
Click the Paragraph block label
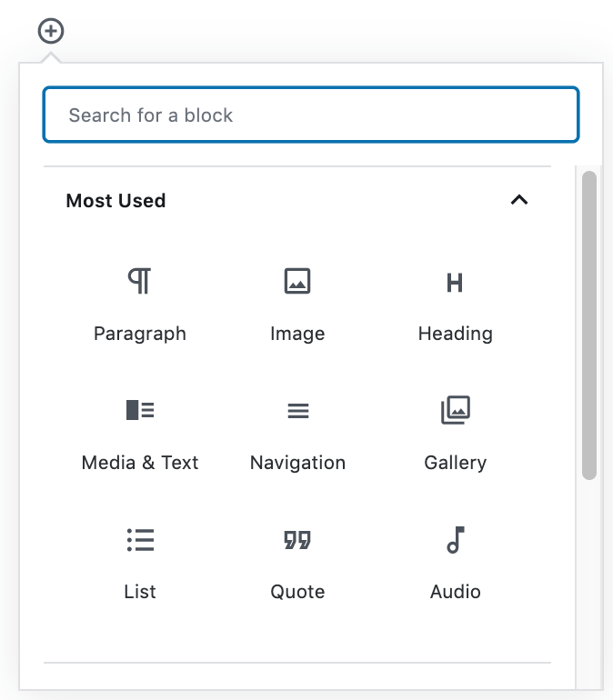[140, 334]
